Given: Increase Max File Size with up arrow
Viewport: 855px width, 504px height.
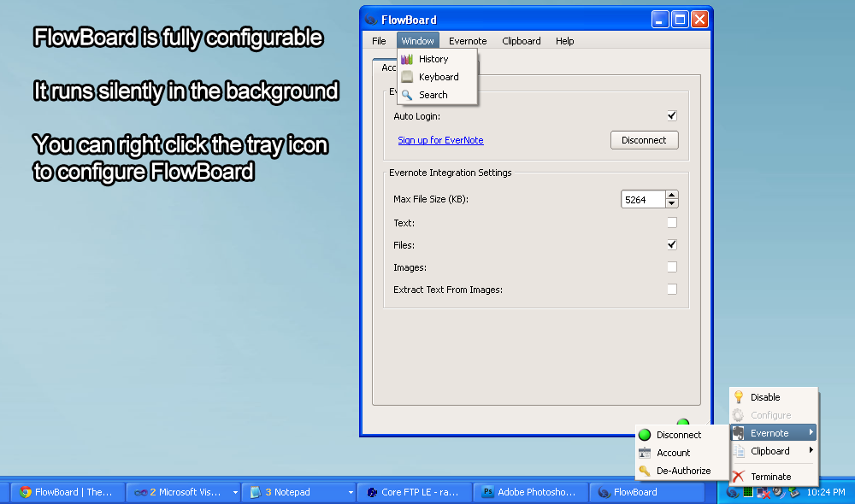Looking at the screenshot, I should (x=672, y=195).
